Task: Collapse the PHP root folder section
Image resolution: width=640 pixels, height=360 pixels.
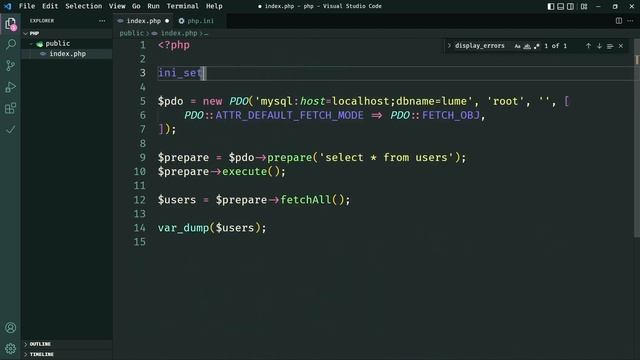Action: point(67,33)
